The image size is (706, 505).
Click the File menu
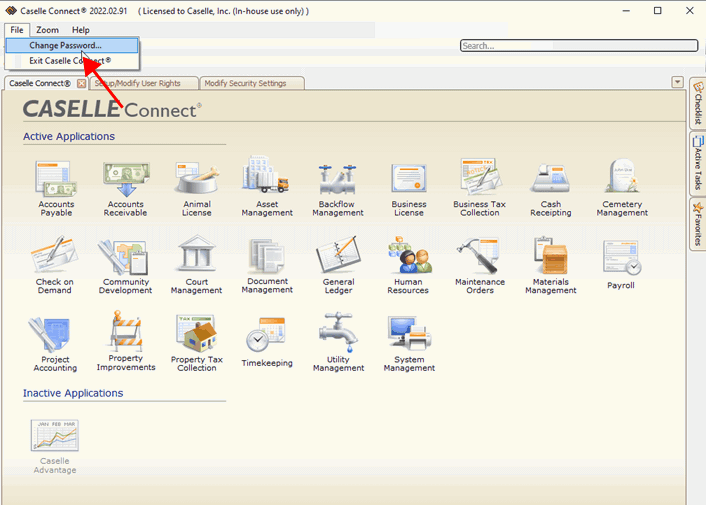click(17, 30)
